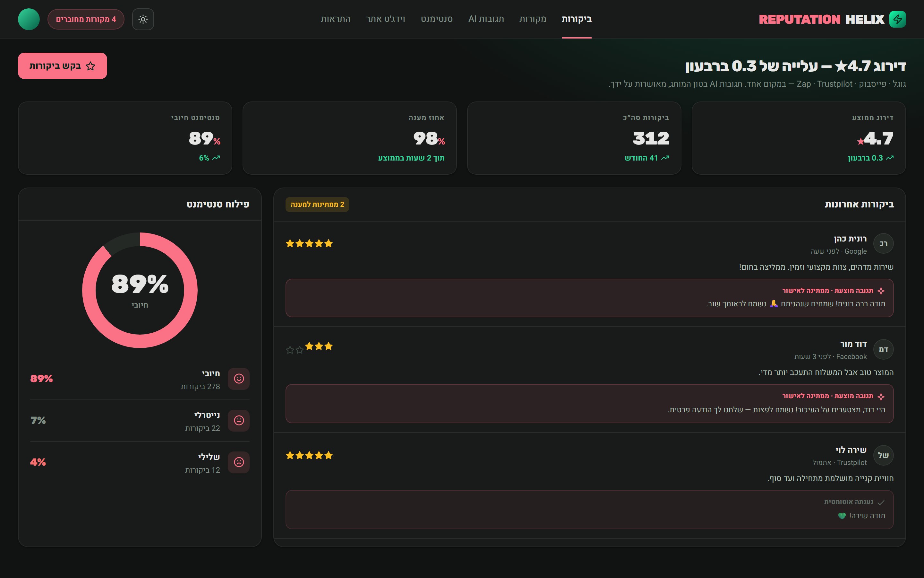The height and width of the screenshot is (578, 924).
Task: Open the תגובות AI tab
Action: click(x=486, y=19)
